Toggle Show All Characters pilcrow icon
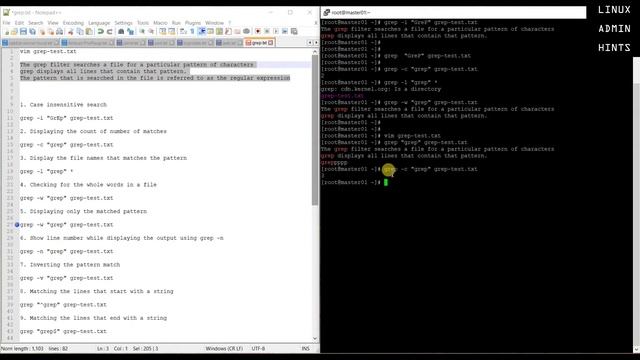The width and height of the screenshot is (640, 360). 192,31
